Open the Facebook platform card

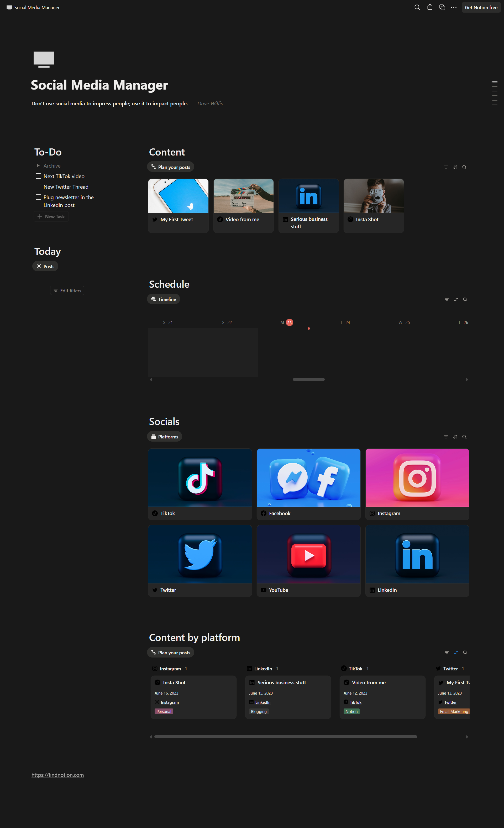click(x=309, y=484)
